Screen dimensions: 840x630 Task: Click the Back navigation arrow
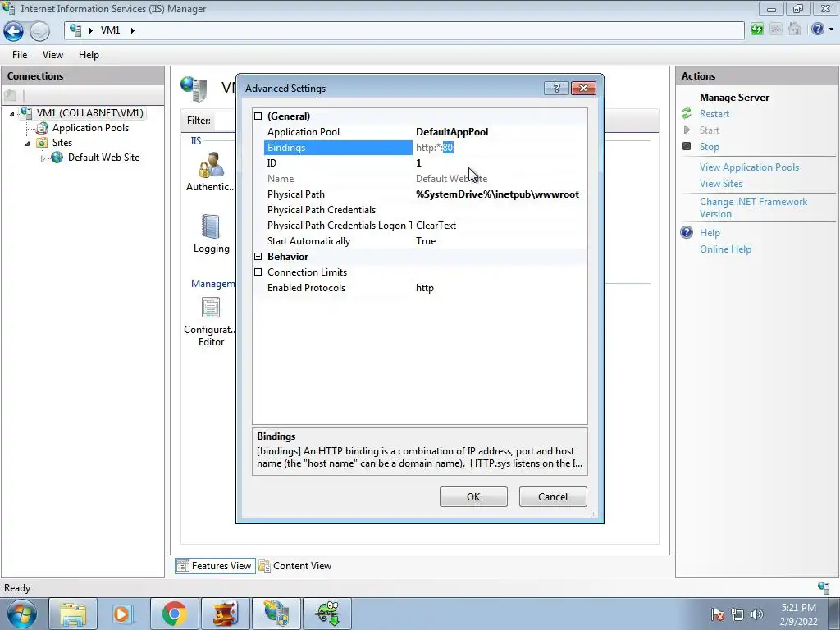pos(13,31)
